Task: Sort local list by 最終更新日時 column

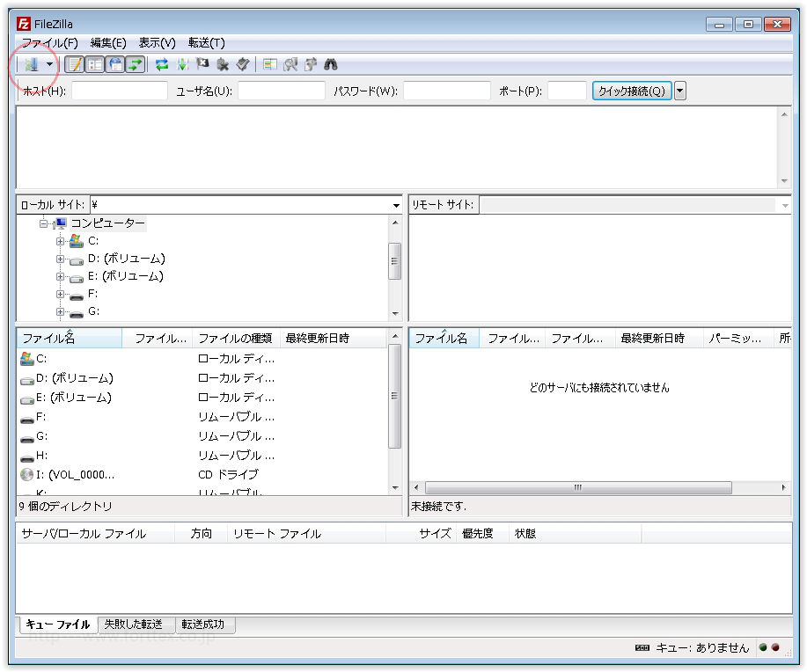Action: pyautogui.click(x=333, y=338)
